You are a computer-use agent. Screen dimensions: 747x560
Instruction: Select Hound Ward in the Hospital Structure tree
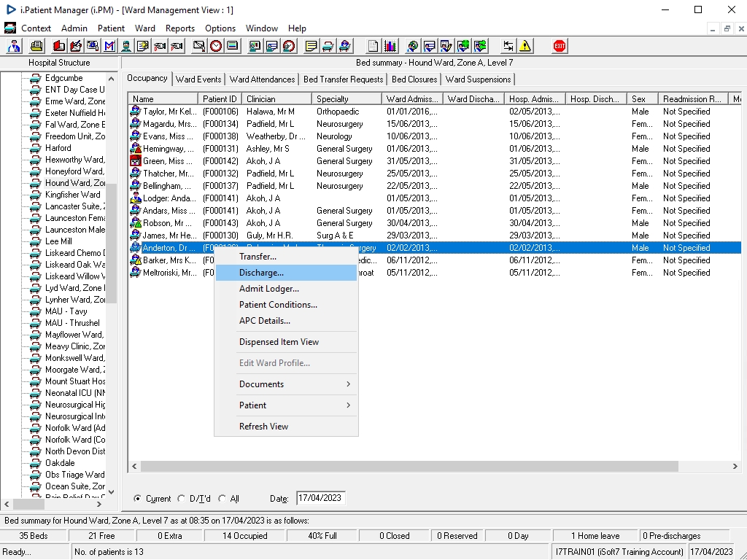coord(75,183)
